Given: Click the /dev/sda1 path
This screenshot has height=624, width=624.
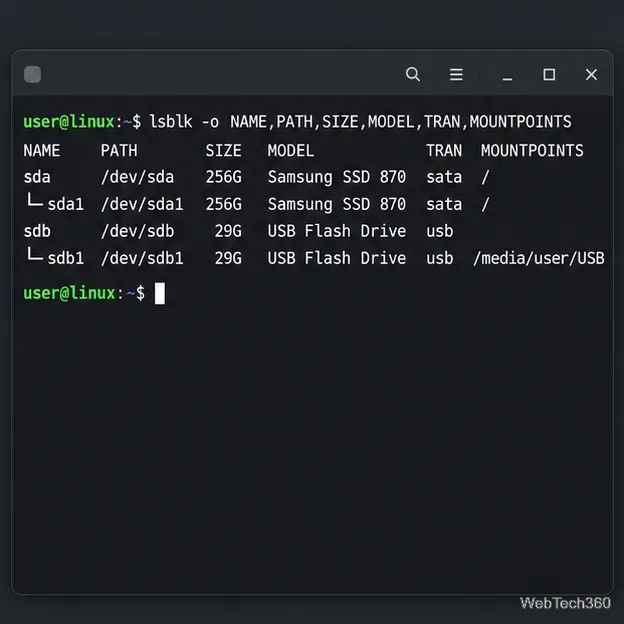Looking at the screenshot, I should point(142,205).
